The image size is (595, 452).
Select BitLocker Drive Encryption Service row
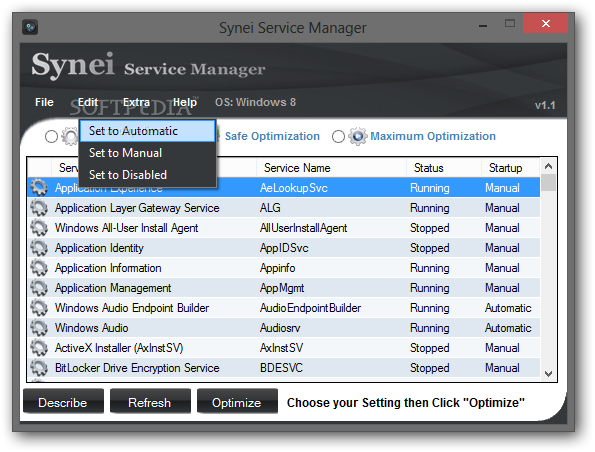[x=284, y=368]
